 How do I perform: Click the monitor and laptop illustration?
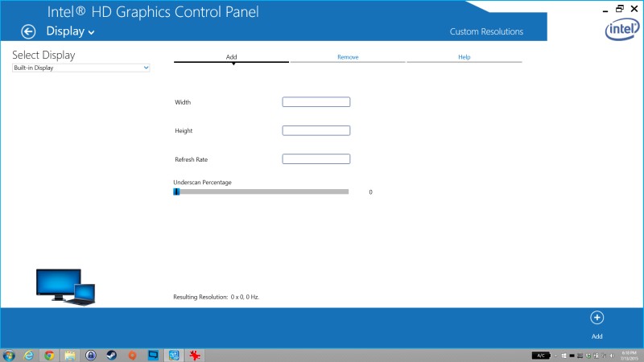(x=66, y=287)
